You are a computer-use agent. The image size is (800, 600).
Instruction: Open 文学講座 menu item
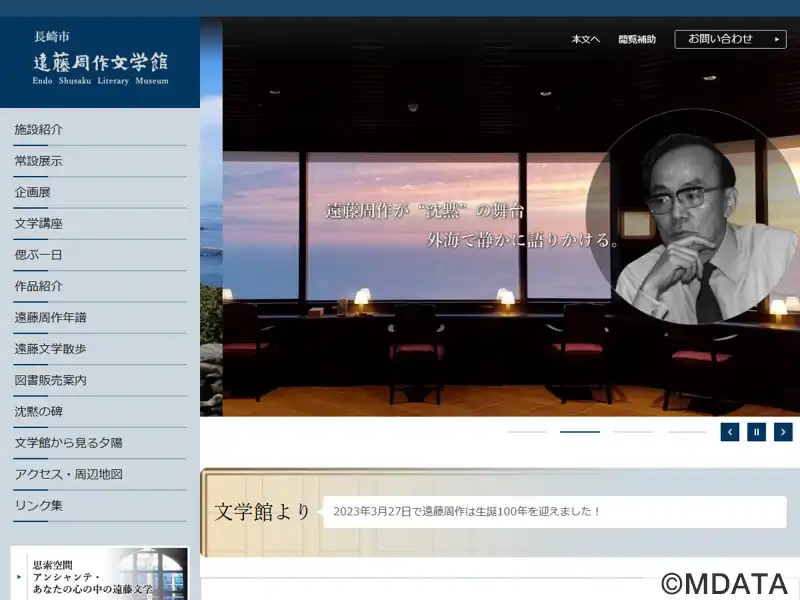pyautogui.click(x=100, y=223)
